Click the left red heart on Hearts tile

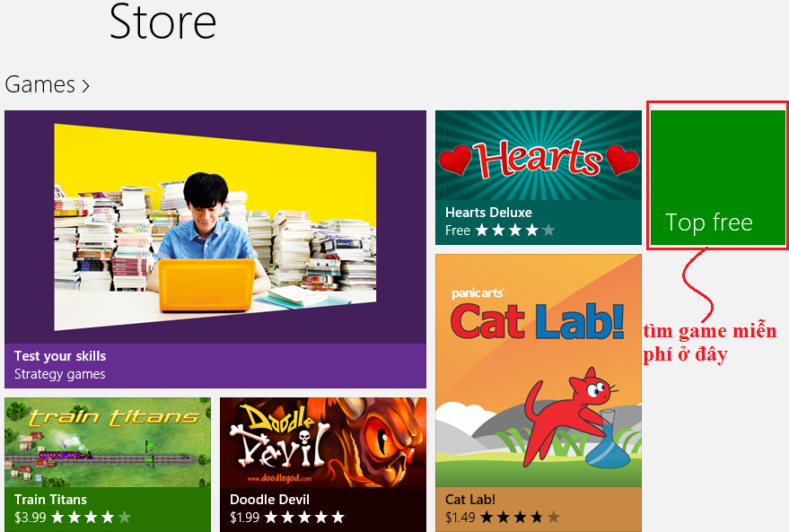click(455, 160)
